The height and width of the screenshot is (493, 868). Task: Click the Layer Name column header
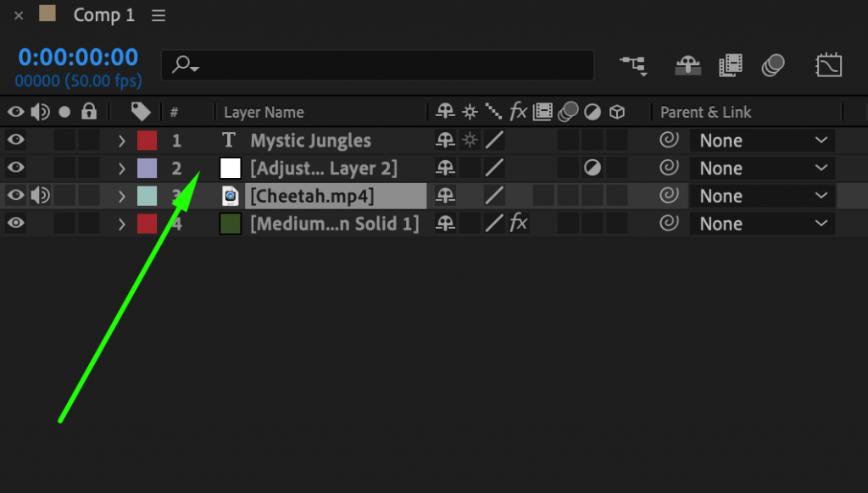[x=263, y=112]
